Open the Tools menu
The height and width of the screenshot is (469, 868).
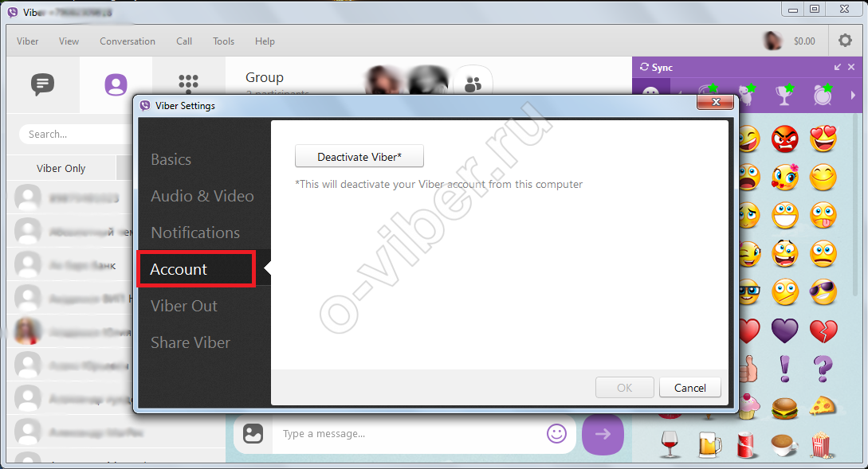click(224, 41)
